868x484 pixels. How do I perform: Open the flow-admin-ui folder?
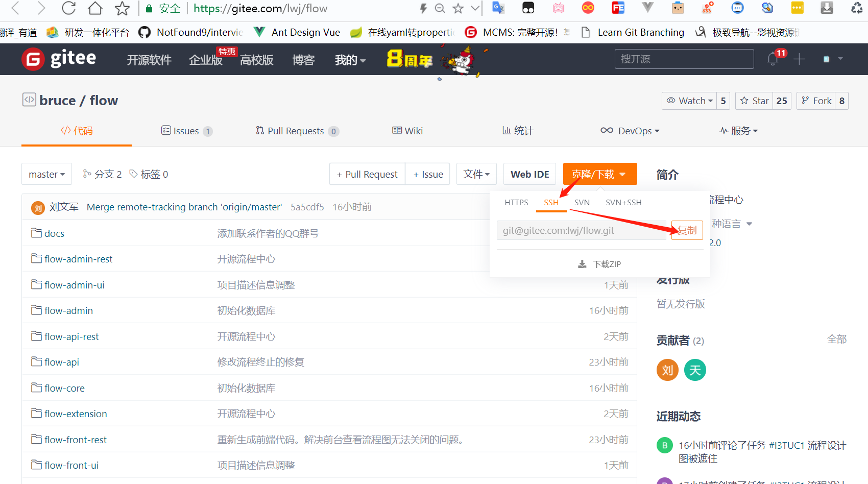point(74,285)
